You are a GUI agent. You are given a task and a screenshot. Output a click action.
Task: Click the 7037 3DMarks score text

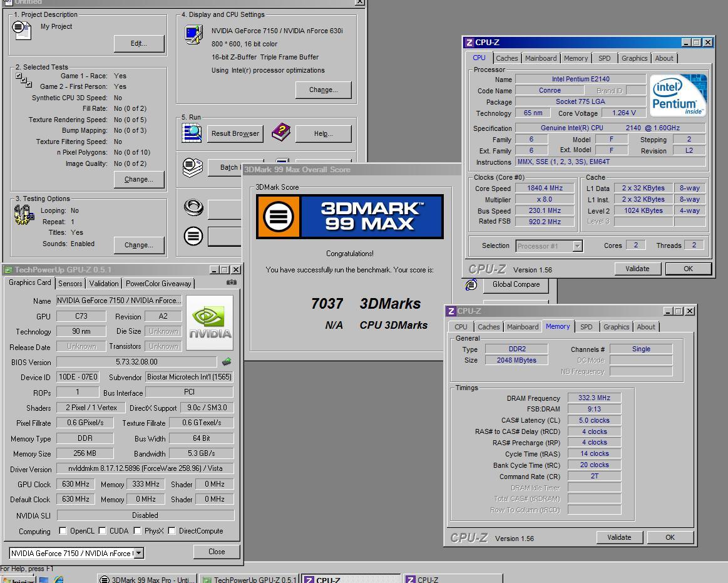pyautogui.click(x=366, y=303)
